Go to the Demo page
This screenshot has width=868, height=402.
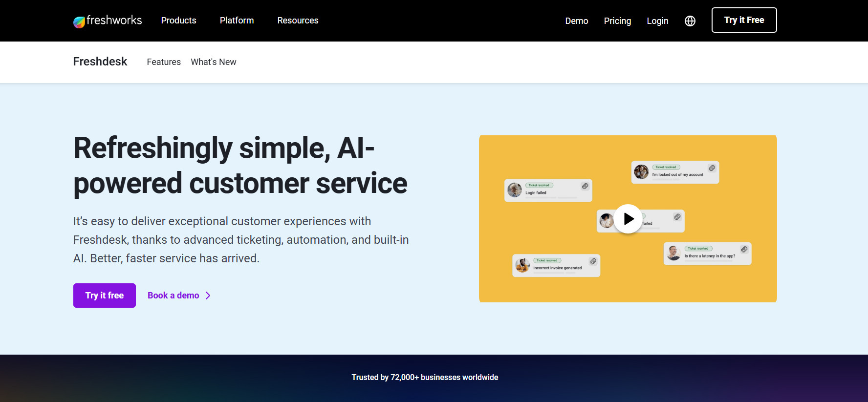577,21
